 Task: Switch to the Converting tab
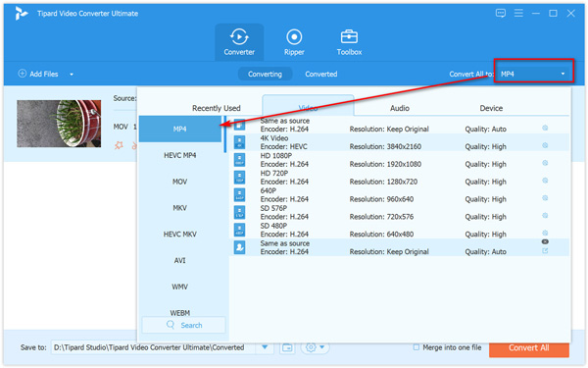[265, 74]
